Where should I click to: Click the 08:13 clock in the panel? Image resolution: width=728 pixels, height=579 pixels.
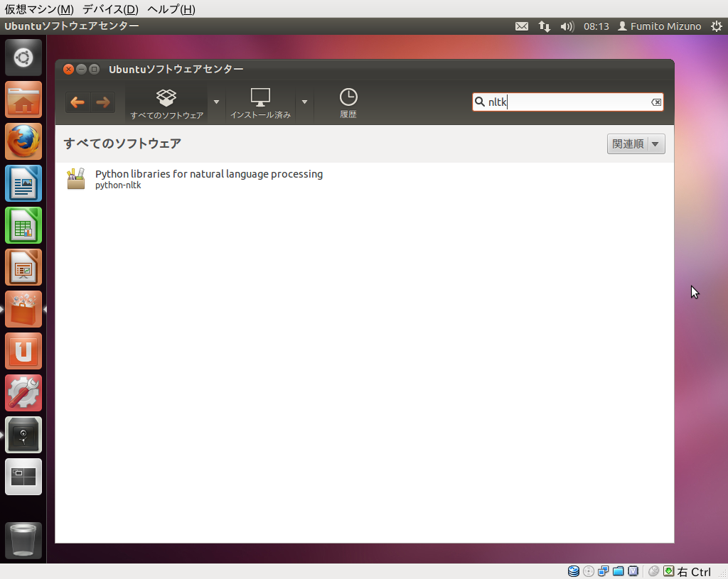[x=596, y=26]
